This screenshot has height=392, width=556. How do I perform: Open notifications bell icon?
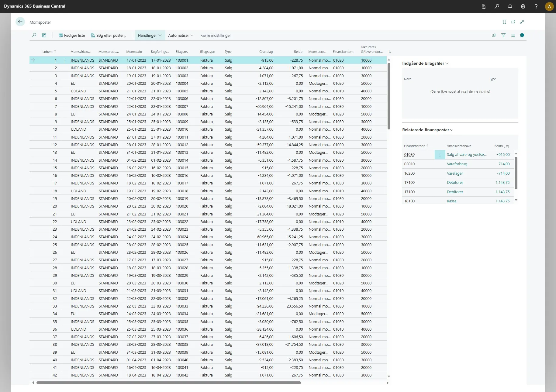tap(510, 6)
